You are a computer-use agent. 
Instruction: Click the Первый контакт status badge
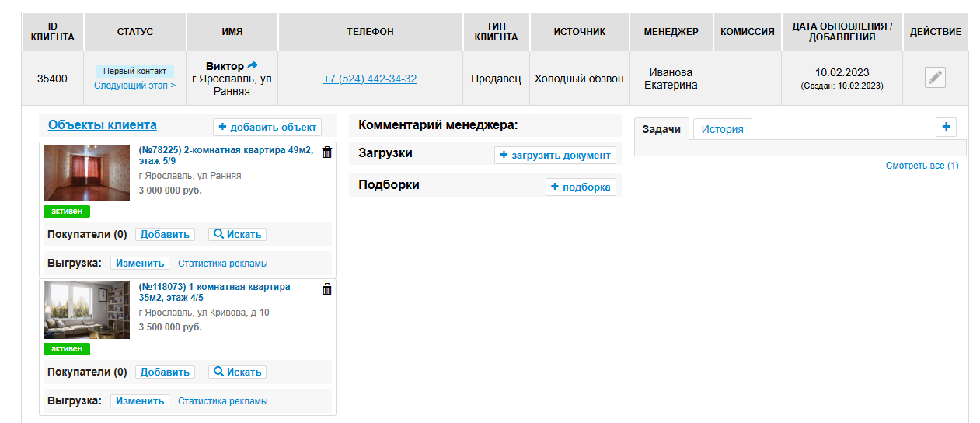[x=134, y=71]
